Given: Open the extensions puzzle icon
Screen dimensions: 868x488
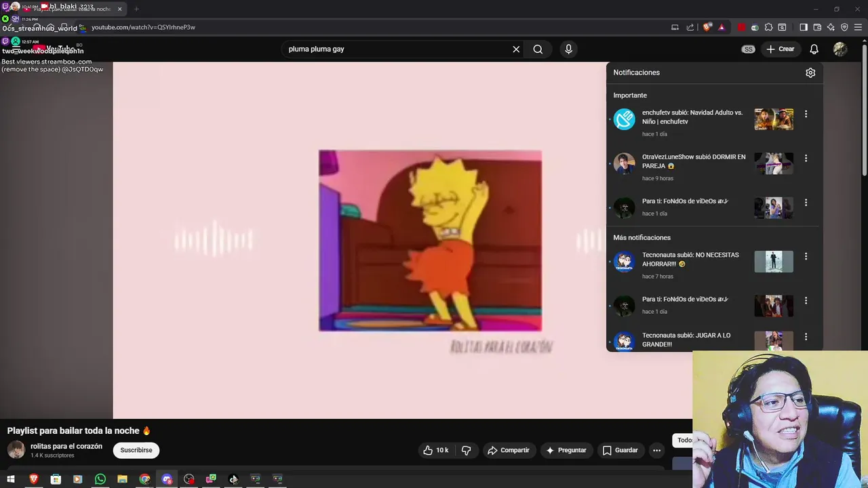Looking at the screenshot, I should tap(768, 27).
